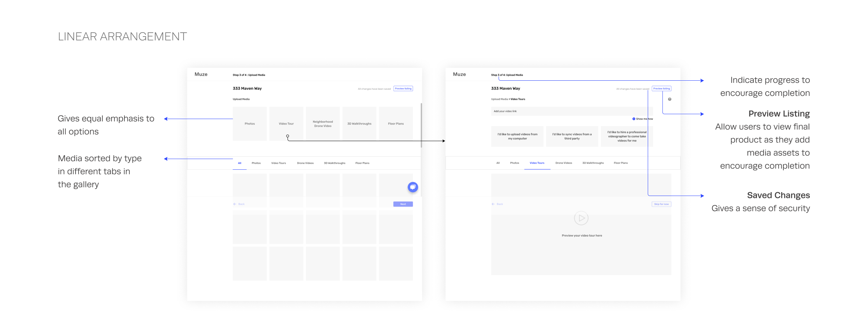868x330 pixels.
Task: Choose sync videos from a third party
Action: coord(572,136)
